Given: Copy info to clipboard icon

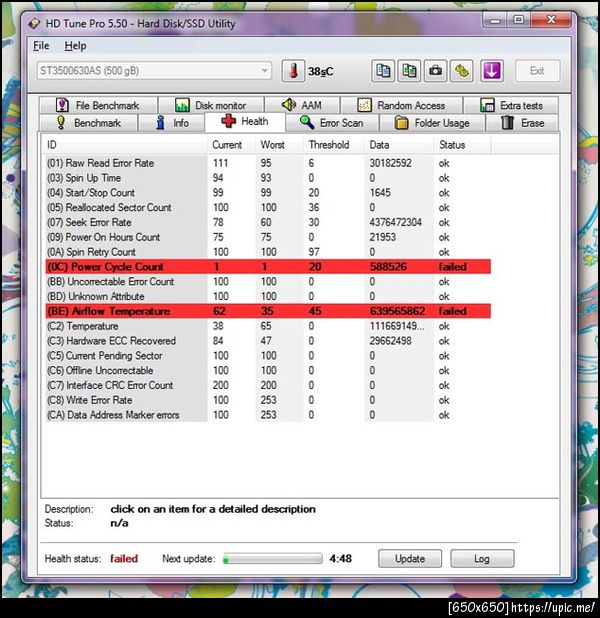Looking at the screenshot, I should coord(383,71).
